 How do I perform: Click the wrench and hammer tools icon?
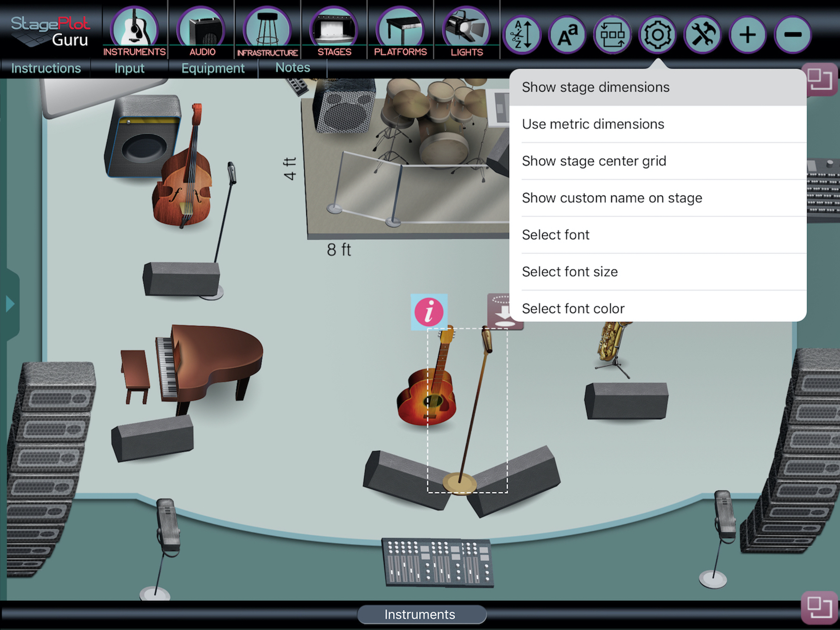point(703,35)
